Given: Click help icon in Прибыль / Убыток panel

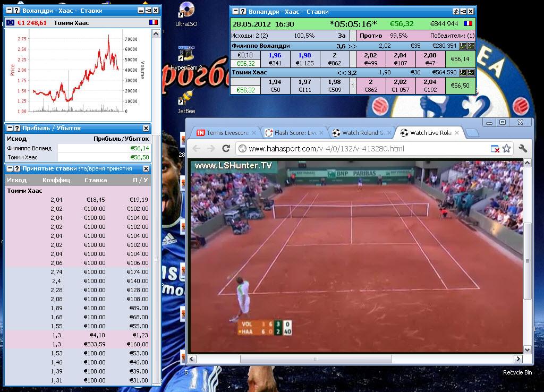Looking at the screenshot, I should (16, 129).
